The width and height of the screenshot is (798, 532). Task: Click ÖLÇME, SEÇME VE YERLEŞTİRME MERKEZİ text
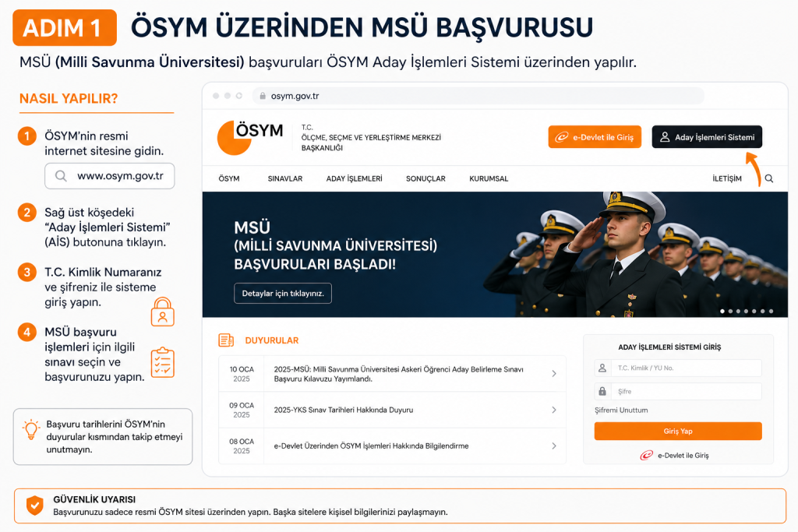pos(371,137)
